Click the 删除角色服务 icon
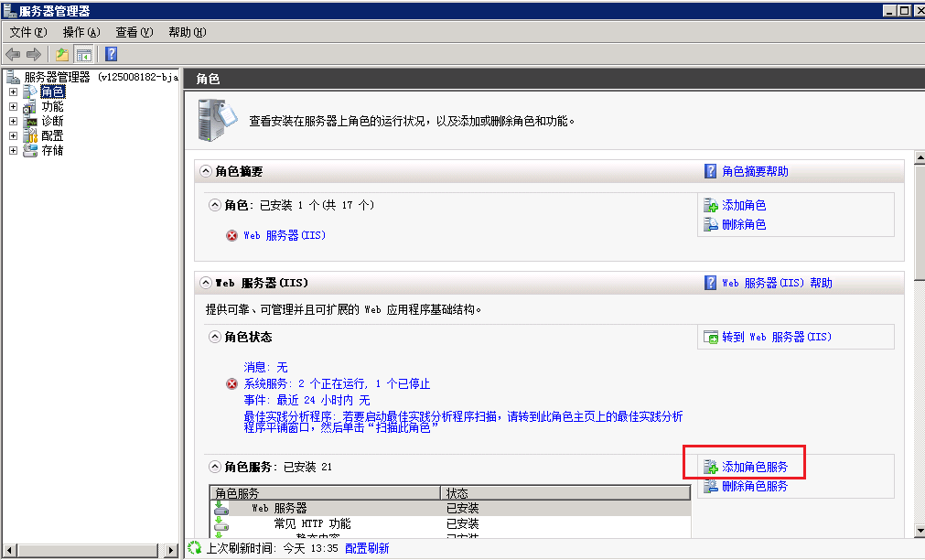Viewport: 925px width, 560px height. click(711, 487)
